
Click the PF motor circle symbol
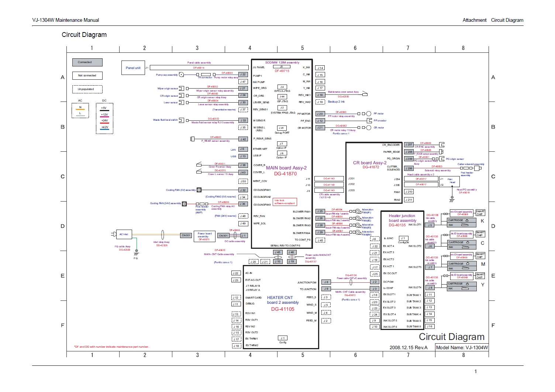[x=369, y=114]
